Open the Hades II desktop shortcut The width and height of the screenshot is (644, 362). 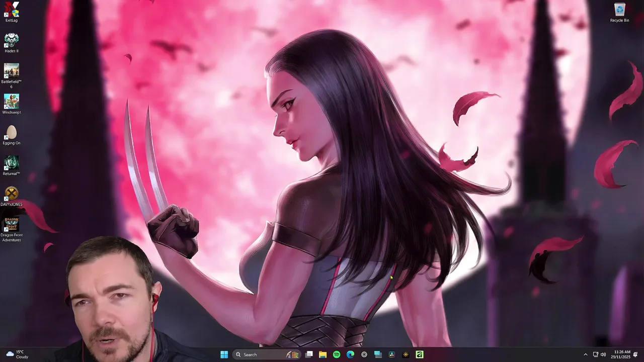12,43
